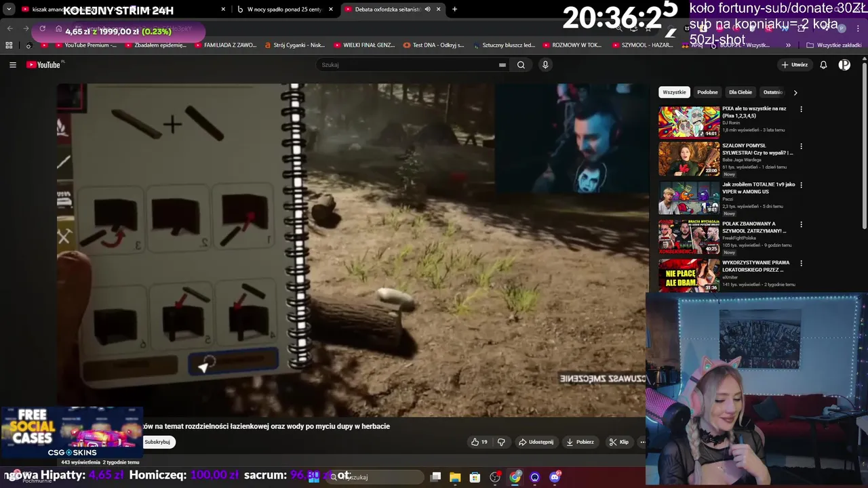Open the YouTube notifications bell
This screenshot has width=868, height=488.
coord(823,65)
